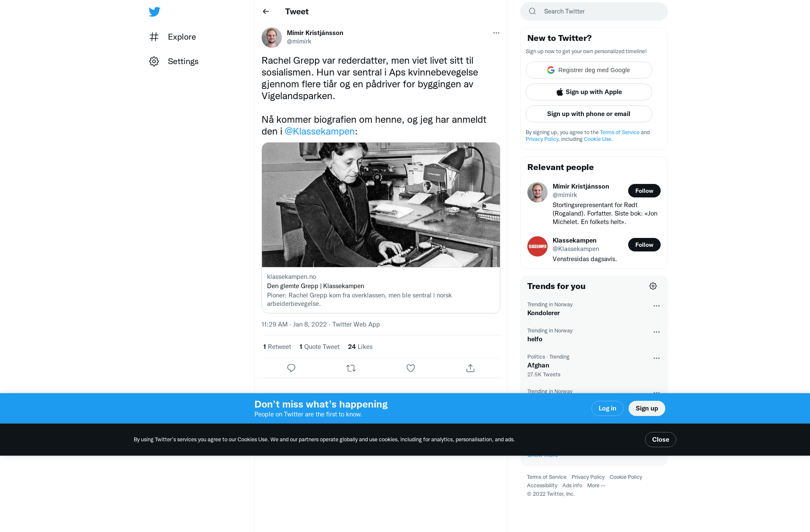Go back using the arrow icon
Image resolution: width=810 pixels, height=532 pixels.
point(266,11)
